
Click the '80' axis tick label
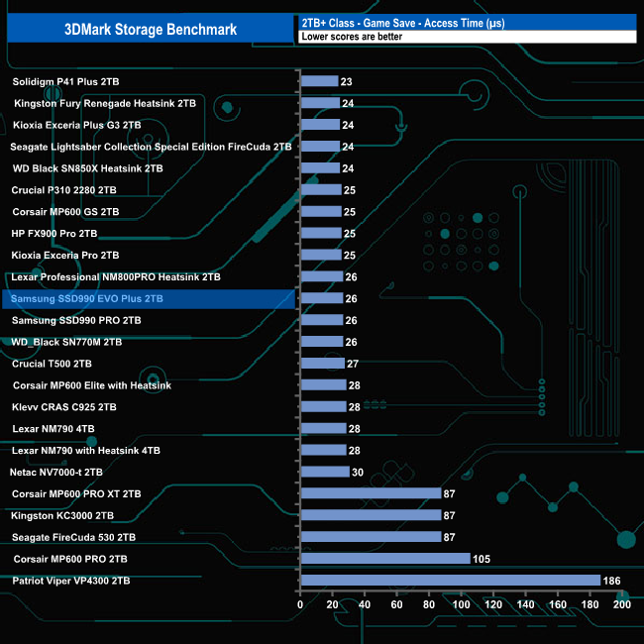[429, 604]
